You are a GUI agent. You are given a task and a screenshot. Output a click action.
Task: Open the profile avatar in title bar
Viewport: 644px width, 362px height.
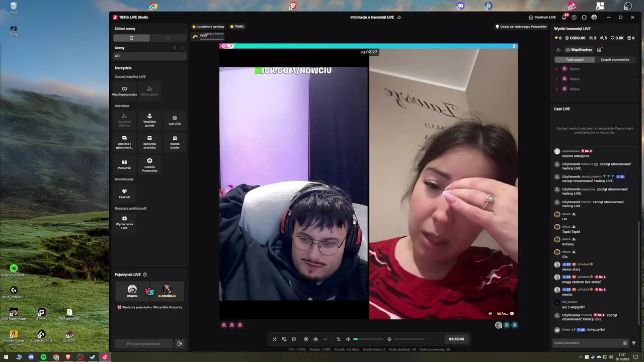click(594, 17)
